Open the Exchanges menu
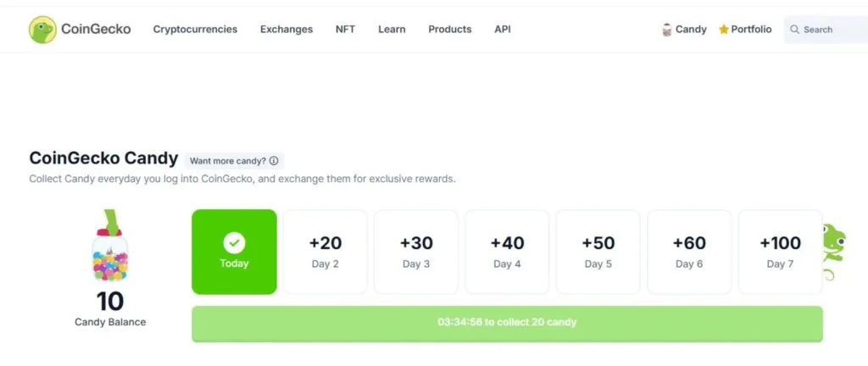The image size is (868, 366). 287,30
